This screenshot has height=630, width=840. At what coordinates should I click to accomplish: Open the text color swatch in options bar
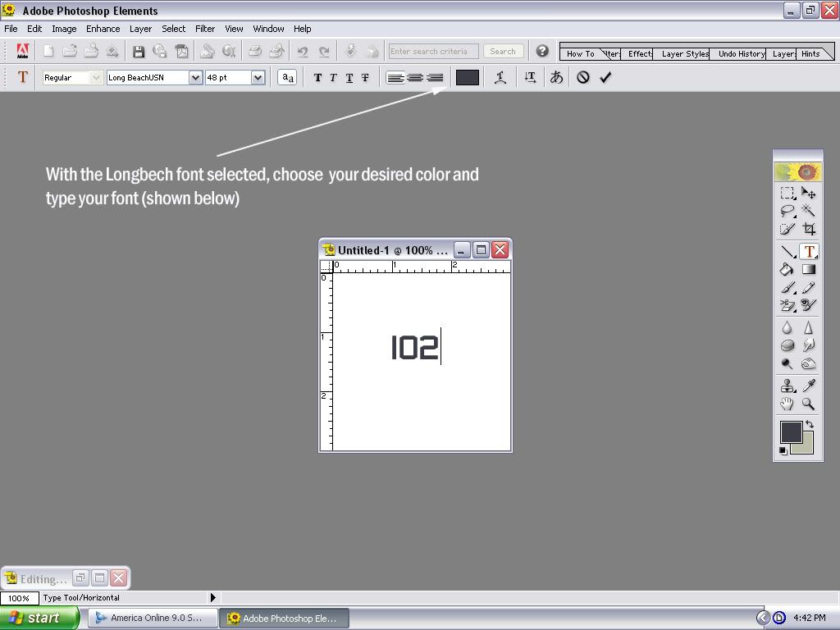[x=467, y=78]
